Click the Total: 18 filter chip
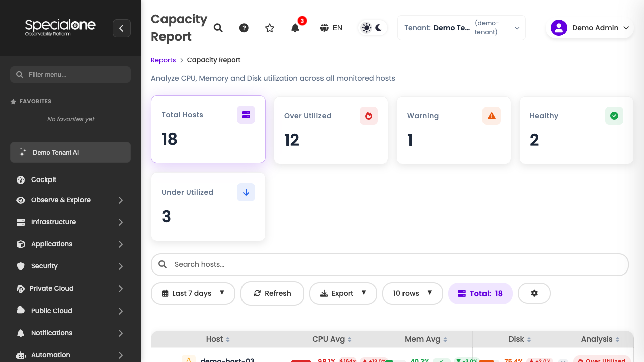 [480, 293]
